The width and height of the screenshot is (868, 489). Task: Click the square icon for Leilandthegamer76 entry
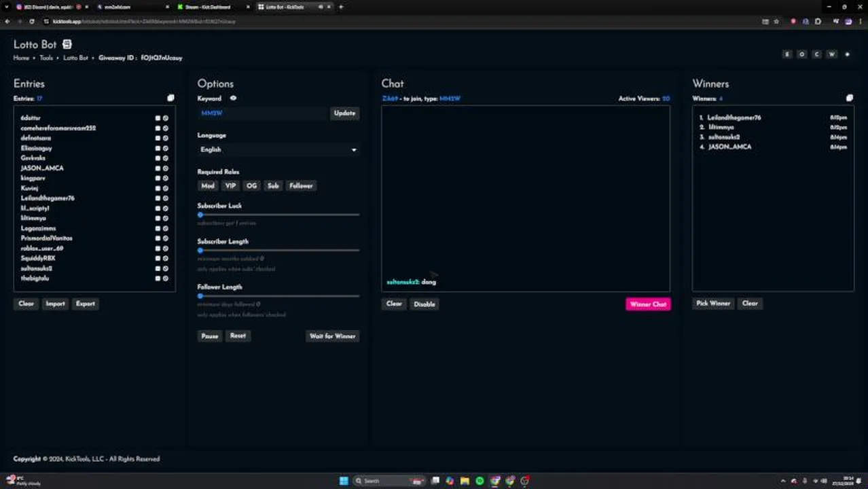tap(158, 198)
